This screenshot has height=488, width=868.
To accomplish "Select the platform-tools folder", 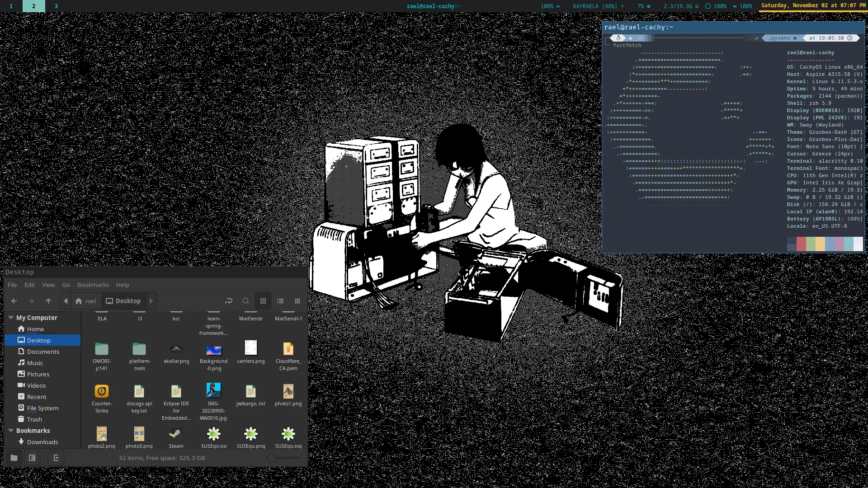I will coord(139,356).
